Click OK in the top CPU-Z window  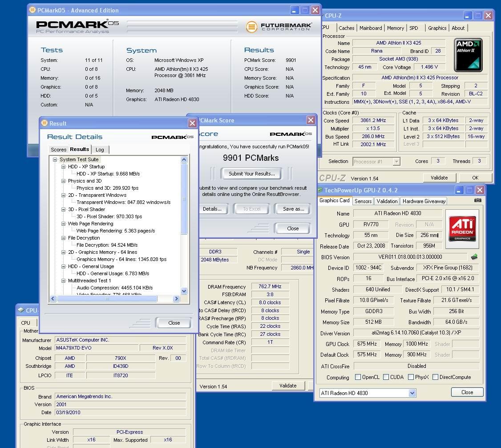click(x=475, y=178)
